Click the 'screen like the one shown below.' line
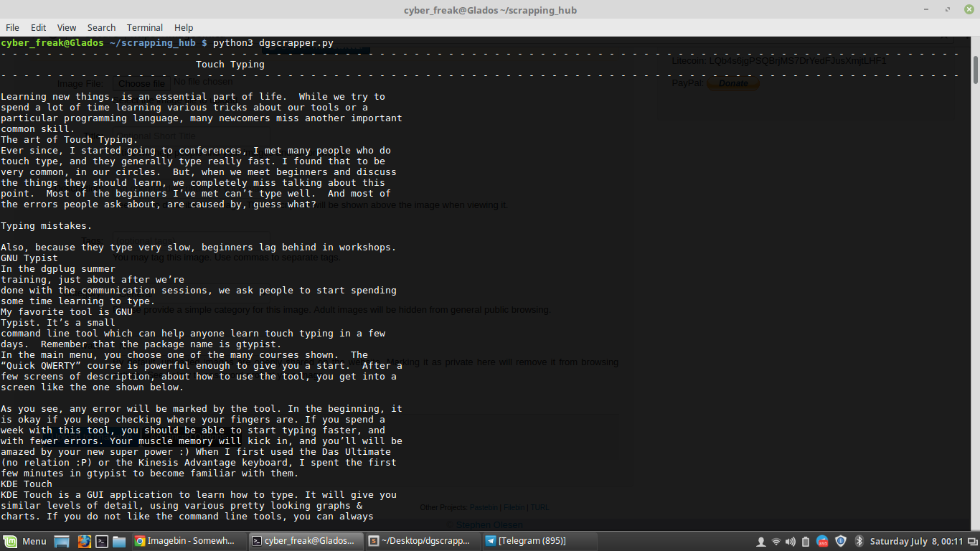 point(93,387)
